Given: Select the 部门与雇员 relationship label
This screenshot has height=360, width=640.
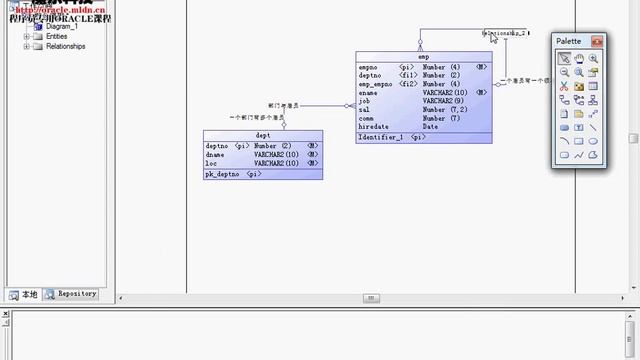Looking at the screenshot, I should 283,106.
